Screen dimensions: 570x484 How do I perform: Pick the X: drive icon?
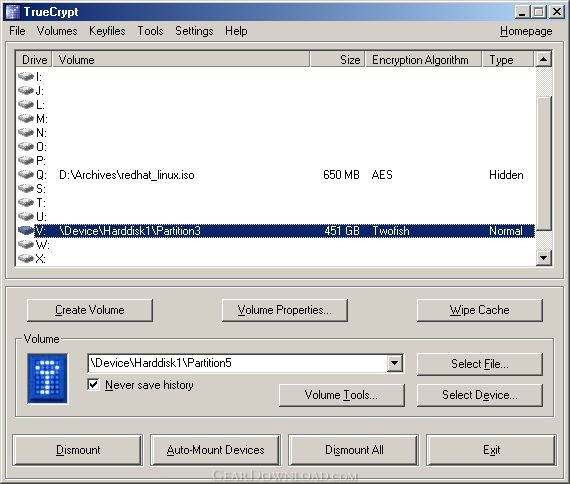pos(26,259)
